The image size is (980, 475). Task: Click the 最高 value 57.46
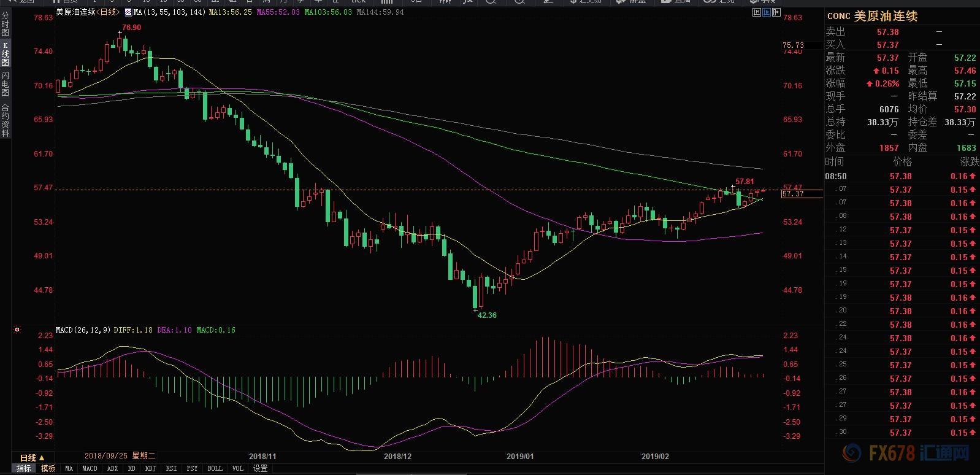click(x=965, y=71)
